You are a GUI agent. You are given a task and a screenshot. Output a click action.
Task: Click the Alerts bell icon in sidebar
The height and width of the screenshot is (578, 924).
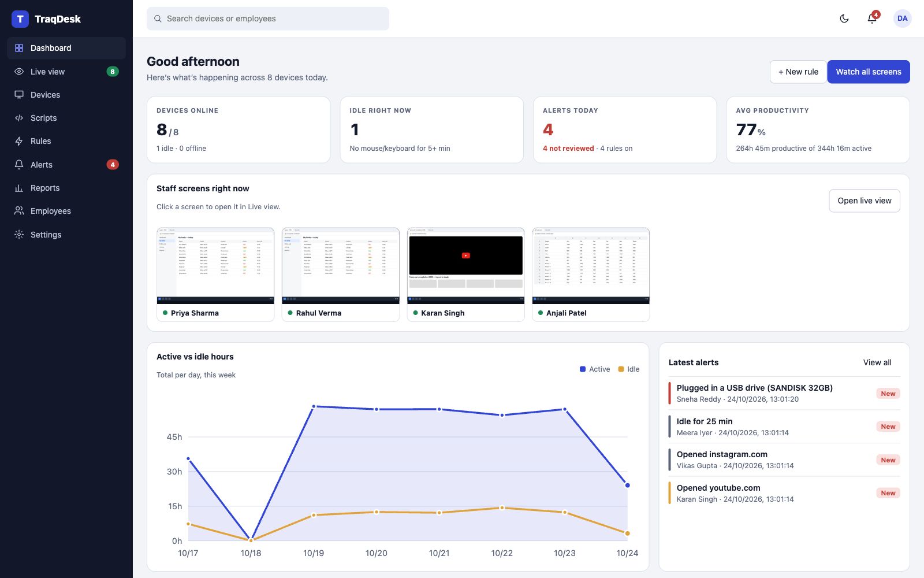[19, 165]
